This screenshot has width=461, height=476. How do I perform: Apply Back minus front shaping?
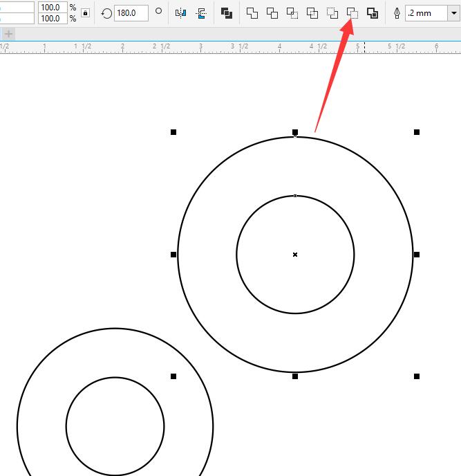pos(352,12)
